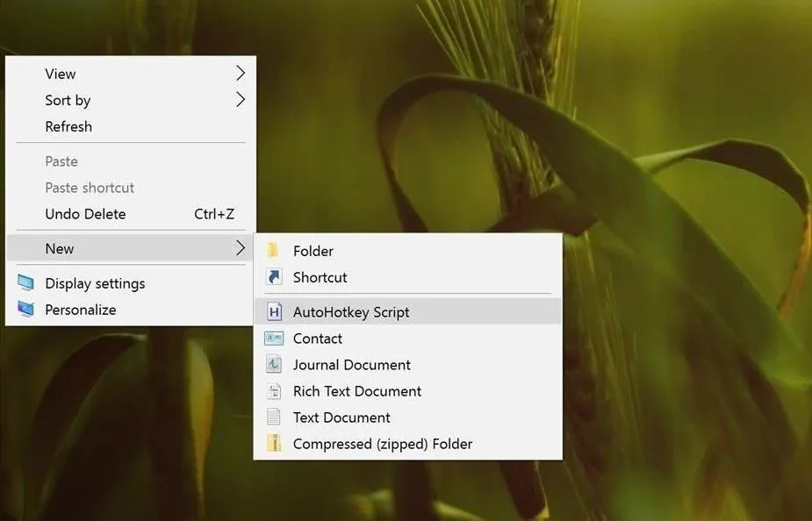Choose Personalize from the context menu
Viewport: 812px width, 521px height.
[x=131, y=310]
